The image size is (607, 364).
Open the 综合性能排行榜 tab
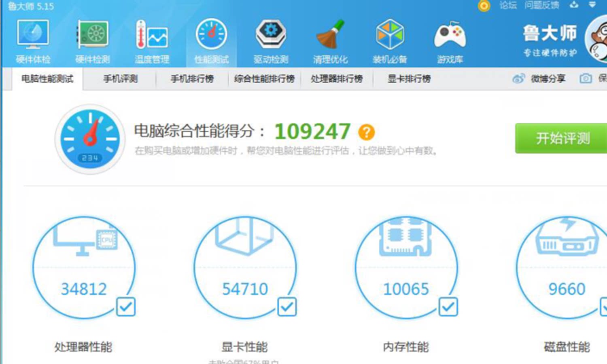264,79
